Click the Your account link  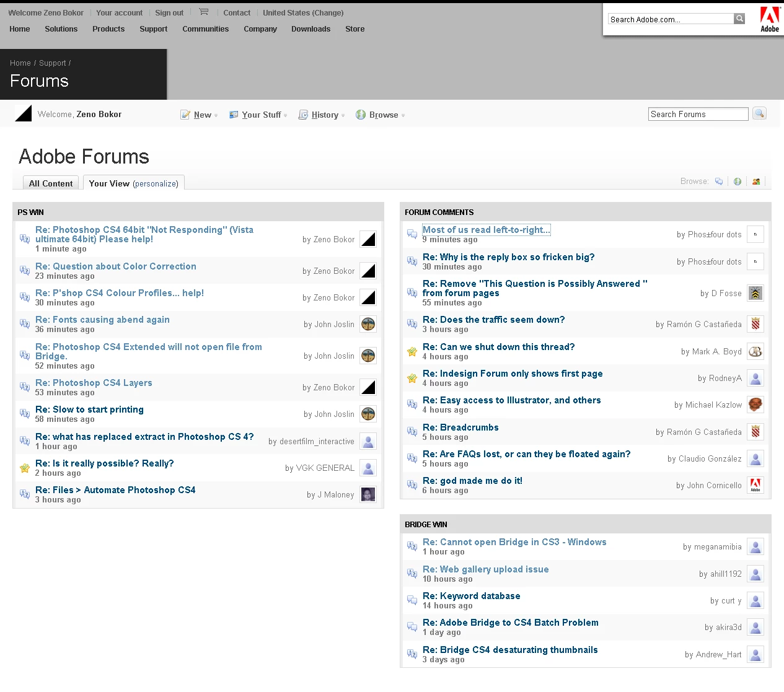pos(119,12)
